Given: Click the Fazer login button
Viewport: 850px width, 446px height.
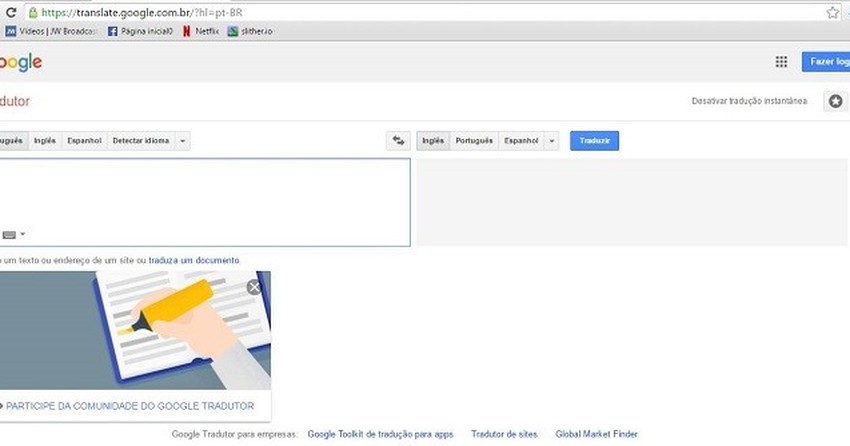Looking at the screenshot, I should [x=826, y=62].
